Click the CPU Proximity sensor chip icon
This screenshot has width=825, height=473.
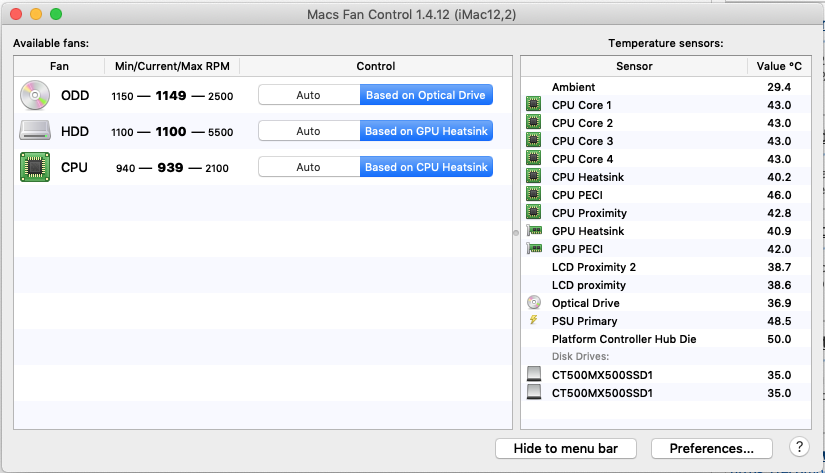pyautogui.click(x=534, y=212)
